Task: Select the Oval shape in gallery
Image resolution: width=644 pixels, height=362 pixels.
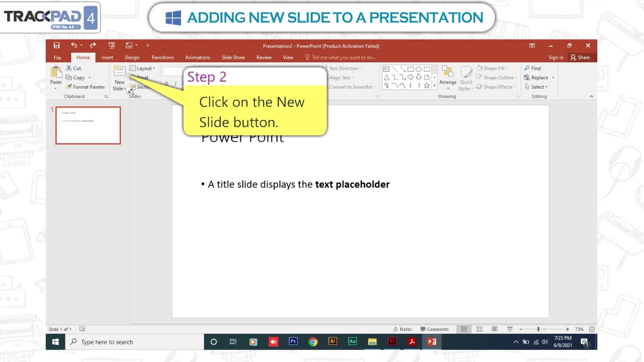Action: coord(419,69)
